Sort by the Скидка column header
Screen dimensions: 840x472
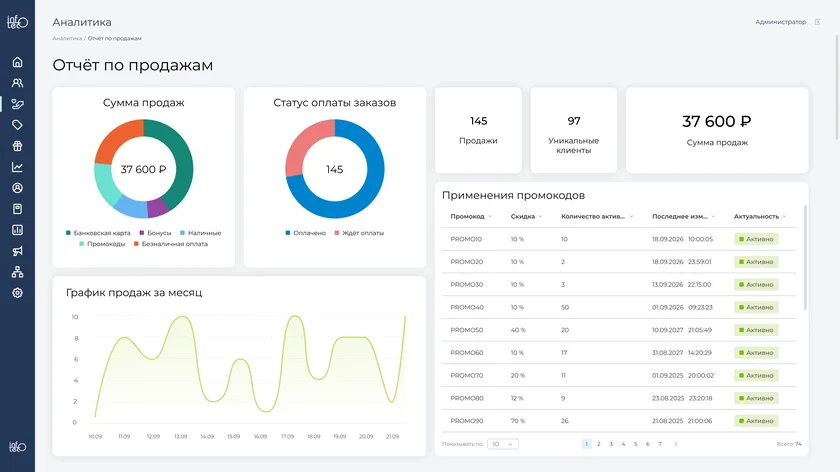[526, 216]
